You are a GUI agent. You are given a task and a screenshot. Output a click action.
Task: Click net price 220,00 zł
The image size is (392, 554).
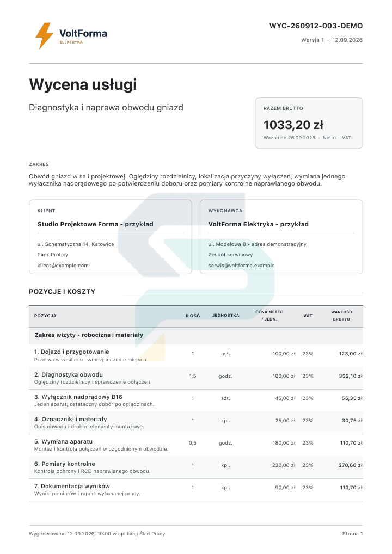284,465
